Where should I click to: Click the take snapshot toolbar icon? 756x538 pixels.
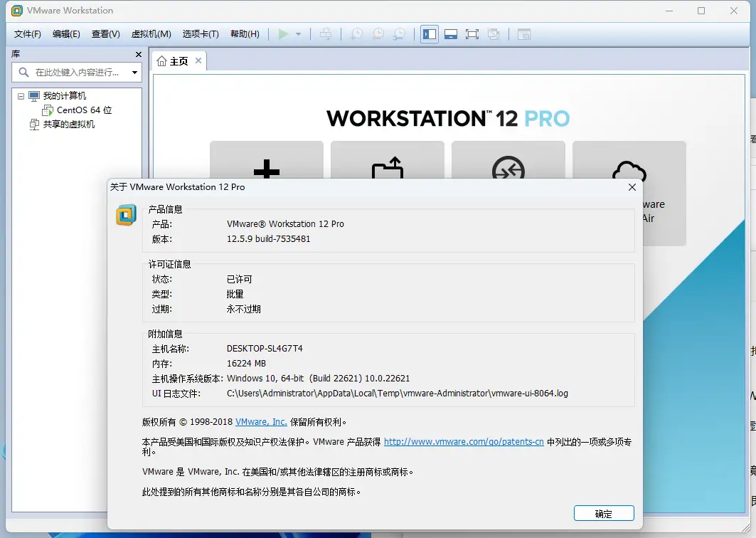coord(356,34)
